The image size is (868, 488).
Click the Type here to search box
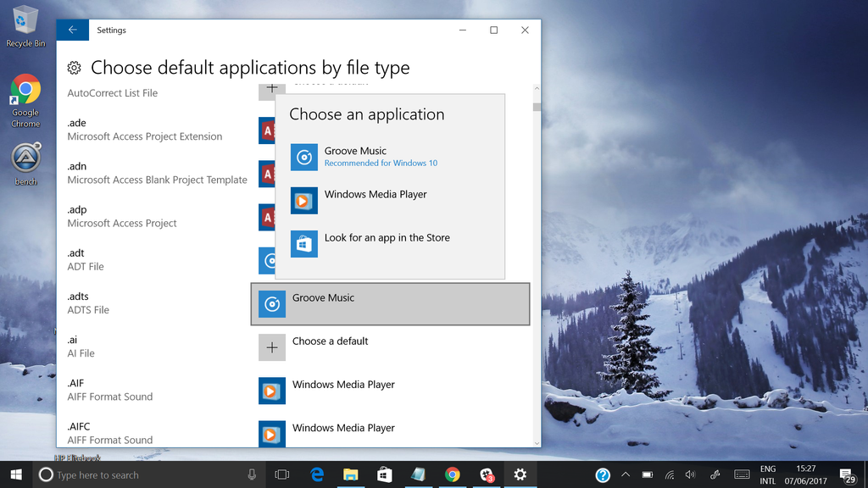[127, 474]
